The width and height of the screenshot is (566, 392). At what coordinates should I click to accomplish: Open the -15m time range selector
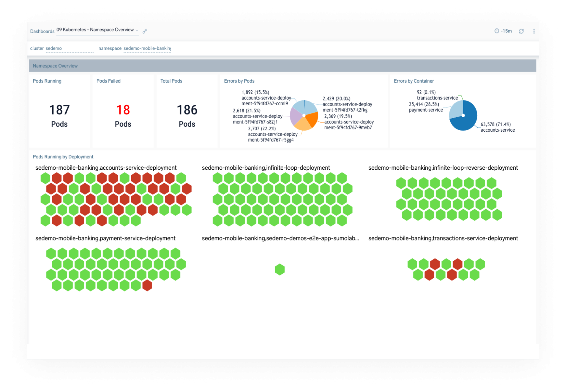(x=505, y=31)
